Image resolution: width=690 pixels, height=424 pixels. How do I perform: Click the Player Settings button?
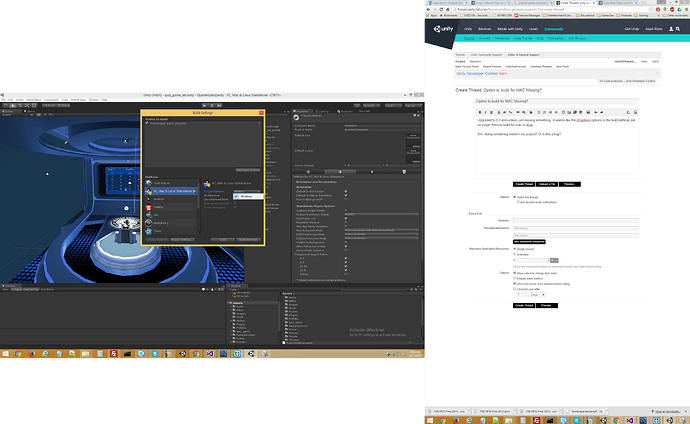click(182, 240)
